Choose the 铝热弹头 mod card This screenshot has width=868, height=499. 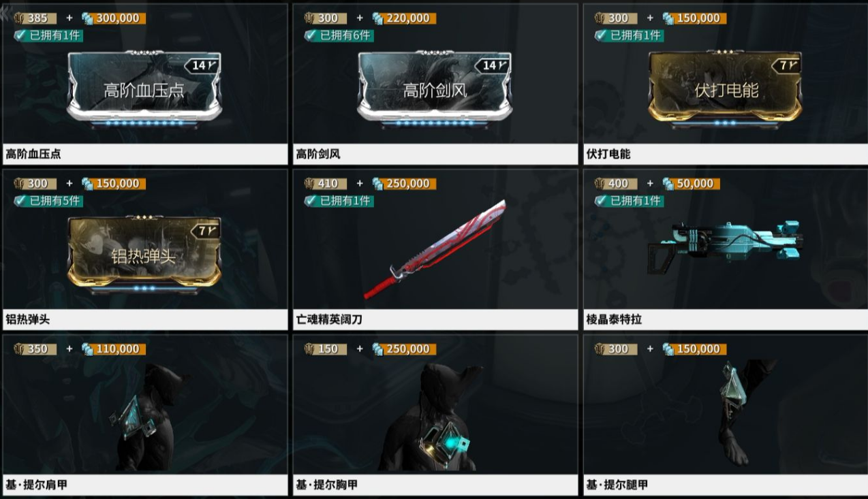pyautogui.click(x=144, y=254)
